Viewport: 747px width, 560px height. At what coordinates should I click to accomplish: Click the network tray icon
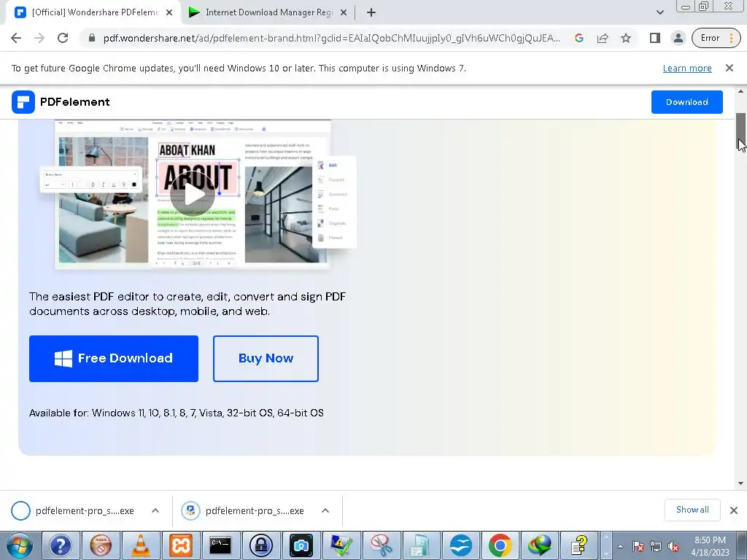(x=656, y=546)
